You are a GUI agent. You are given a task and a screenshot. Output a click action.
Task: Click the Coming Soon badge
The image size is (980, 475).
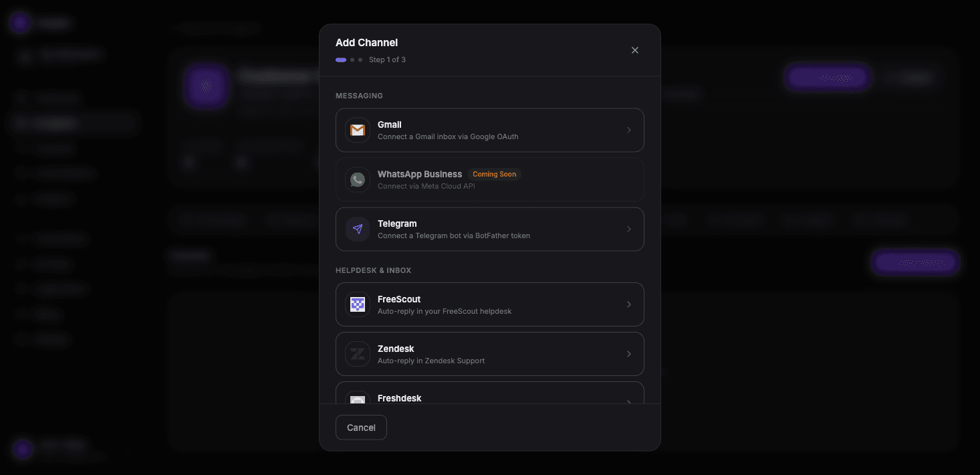coord(495,174)
